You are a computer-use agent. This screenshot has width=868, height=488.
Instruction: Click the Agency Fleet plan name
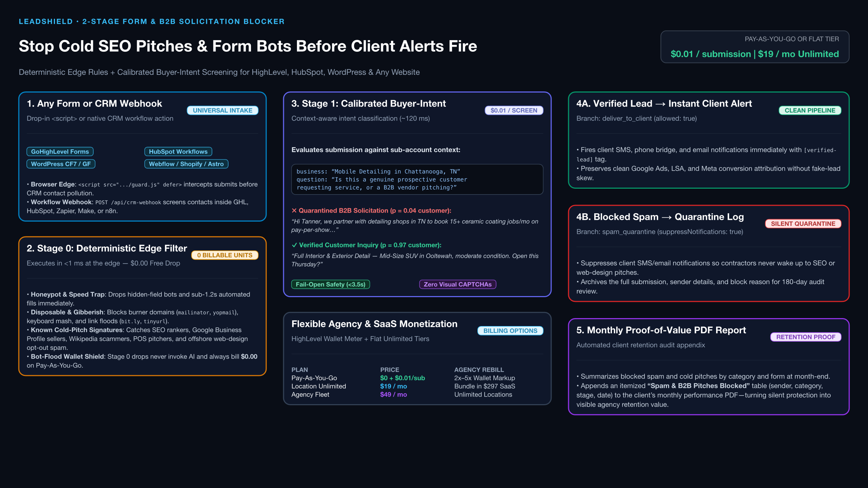[x=310, y=395]
